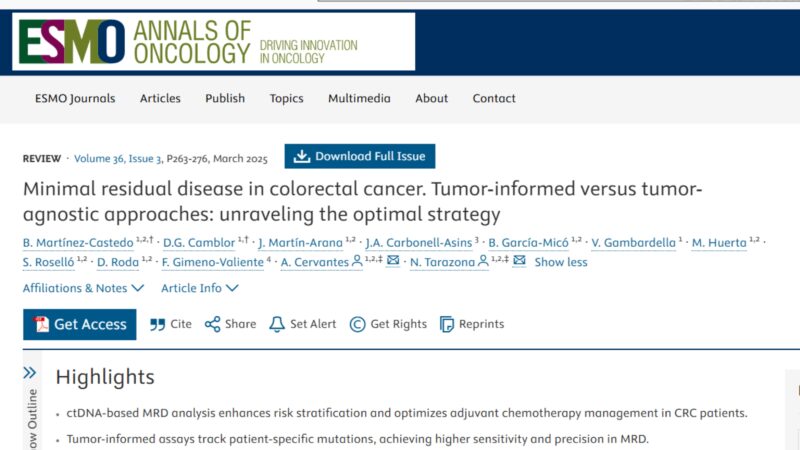Open the Topics menu
The height and width of the screenshot is (450, 800).
pyautogui.click(x=286, y=98)
